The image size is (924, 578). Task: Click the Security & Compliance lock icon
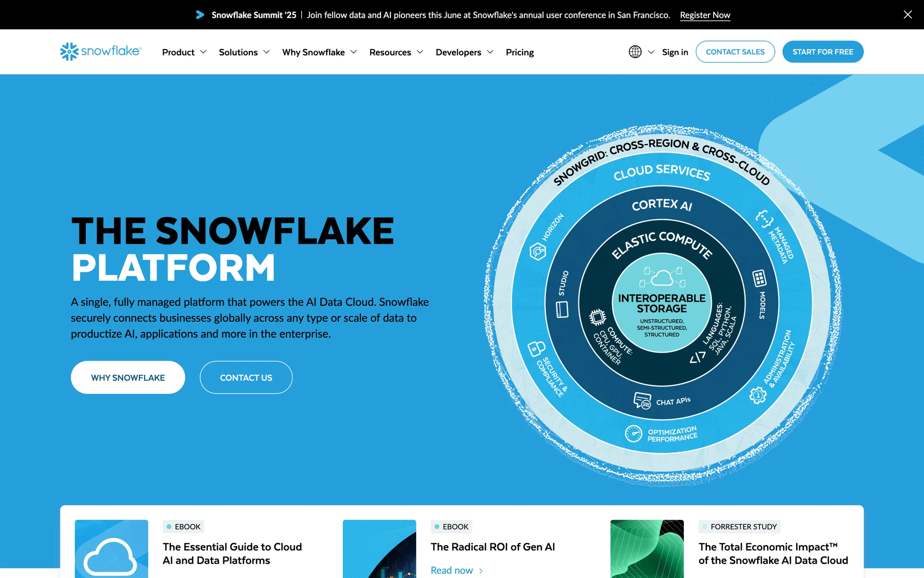point(536,348)
